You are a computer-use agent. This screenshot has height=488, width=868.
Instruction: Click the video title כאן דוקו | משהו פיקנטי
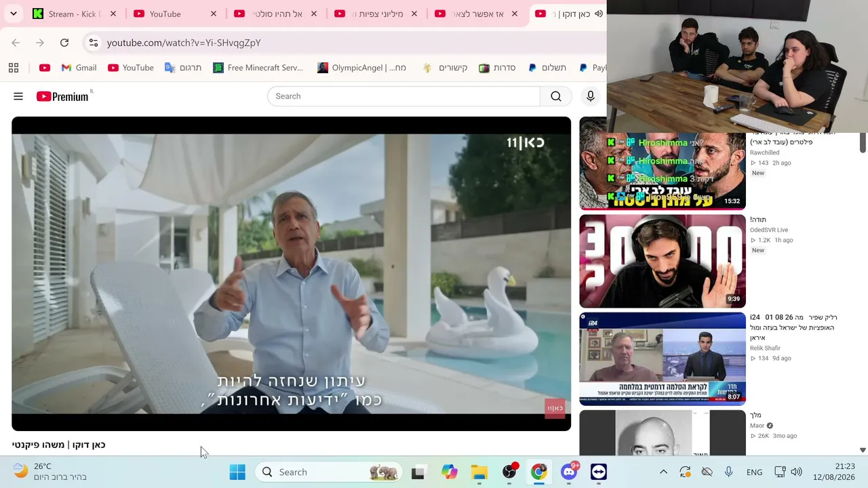click(58, 445)
